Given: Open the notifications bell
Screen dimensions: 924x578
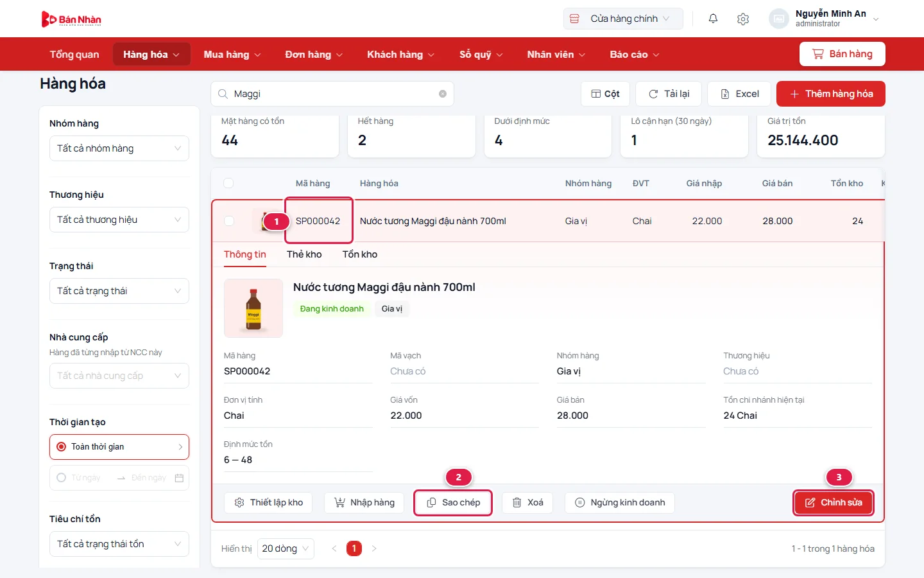Looking at the screenshot, I should point(713,19).
